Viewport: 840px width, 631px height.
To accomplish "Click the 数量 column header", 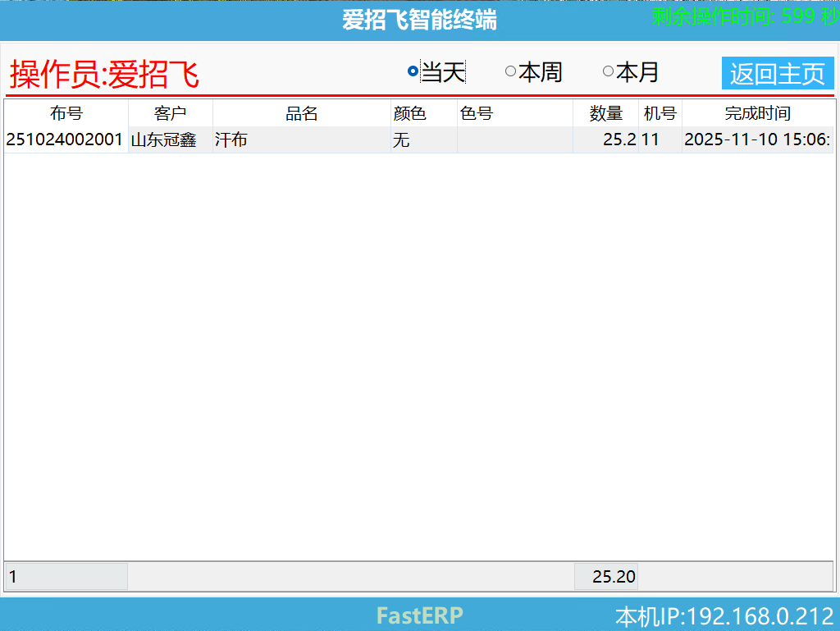I will point(605,113).
